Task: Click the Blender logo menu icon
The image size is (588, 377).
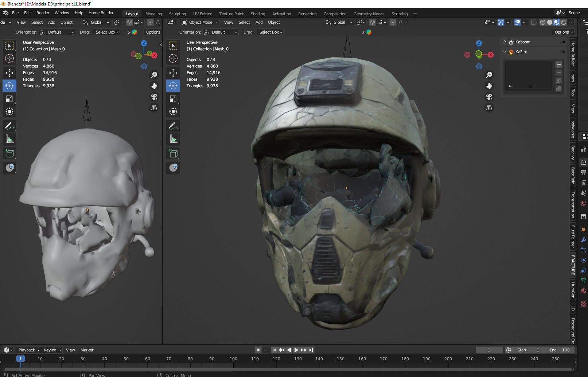Action: (5, 13)
